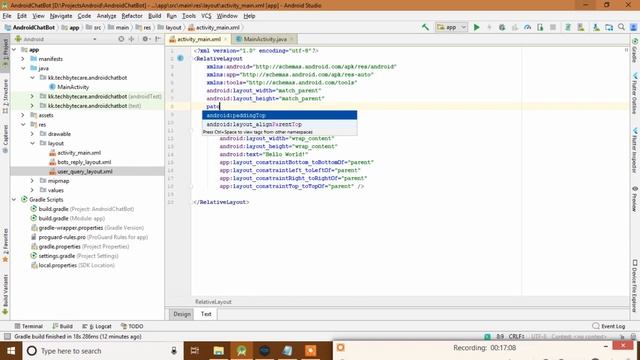Open the app run configuration dropdown
The width and height of the screenshot is (640, 360).
tap(451, 27)
